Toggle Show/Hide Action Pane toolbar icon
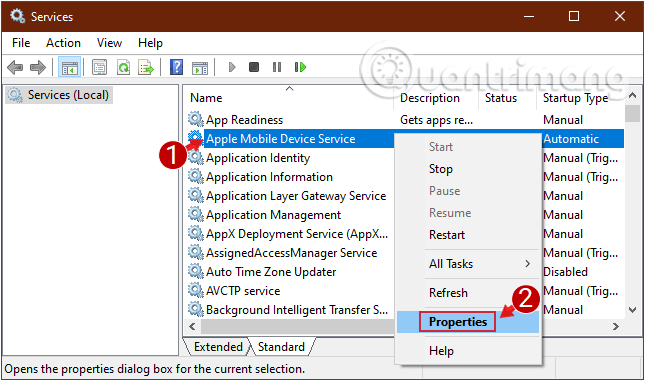Image resolution: width=645 pixels, height=381 pixels. (x=200, y=67)
